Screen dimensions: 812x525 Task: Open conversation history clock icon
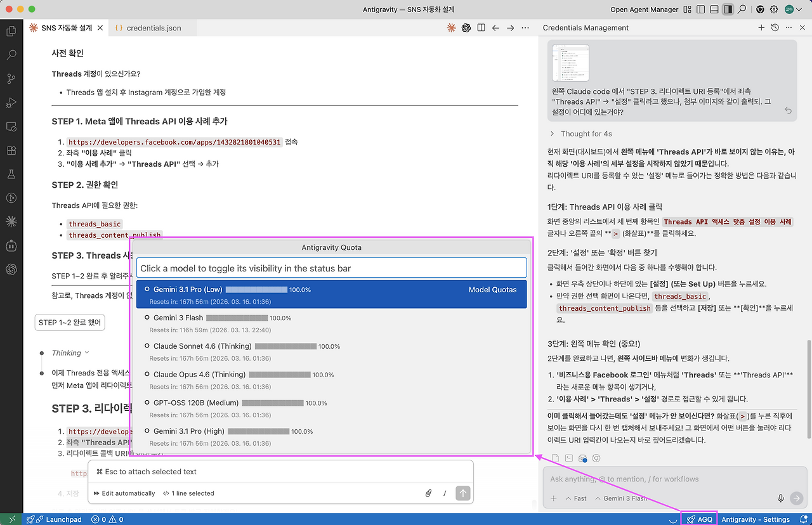click(775, 28)
